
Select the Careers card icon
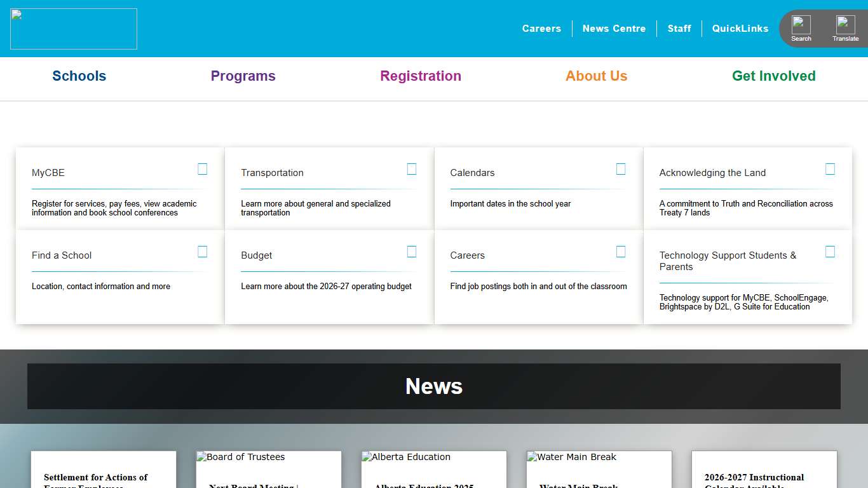tap(621, 251)
